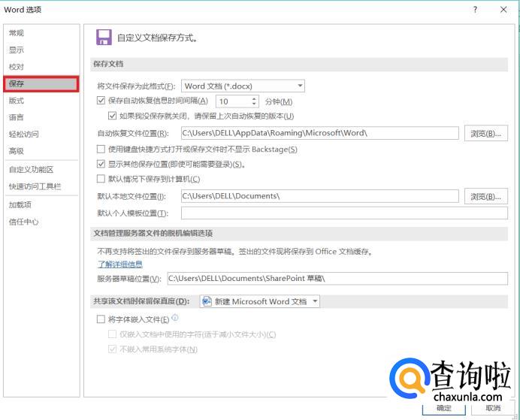
Task: Toggle 保存自动恢复信息时间间隔 checkbox
Action: point(101,101)
